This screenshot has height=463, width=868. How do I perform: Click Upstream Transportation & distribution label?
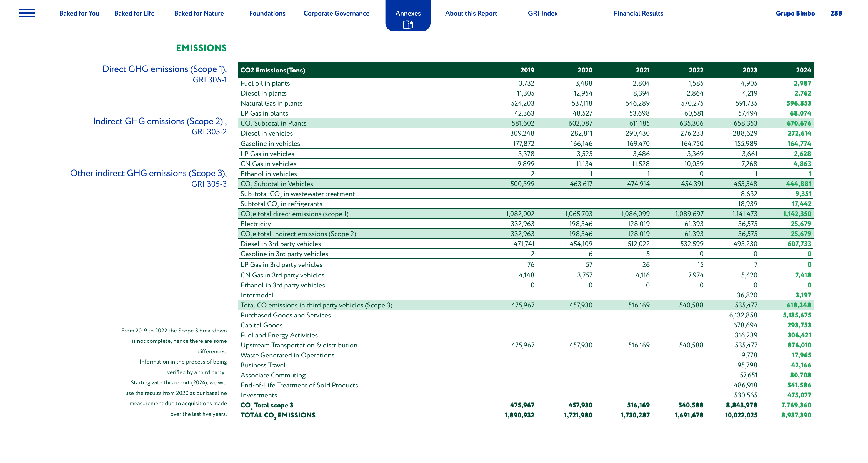(299, 346)
